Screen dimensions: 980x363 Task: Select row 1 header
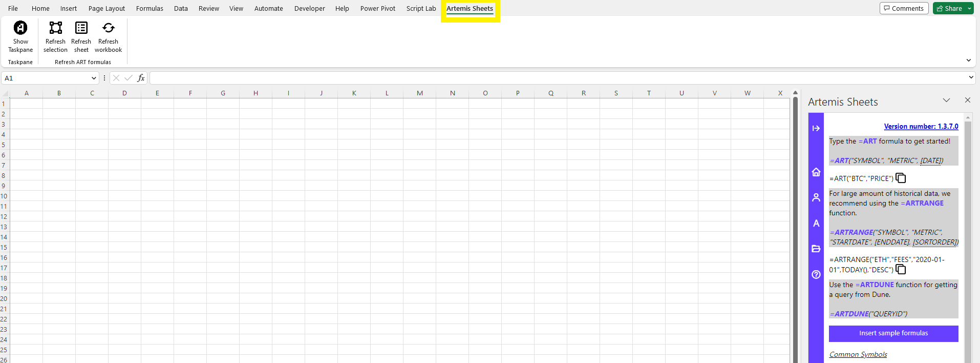(x=5, y=104)
